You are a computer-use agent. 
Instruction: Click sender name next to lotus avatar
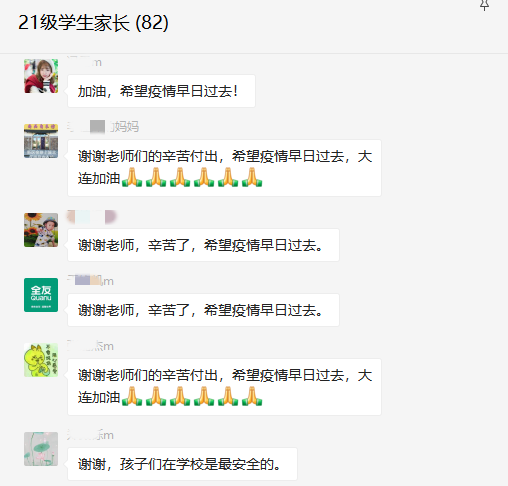[x=90, y=435]
